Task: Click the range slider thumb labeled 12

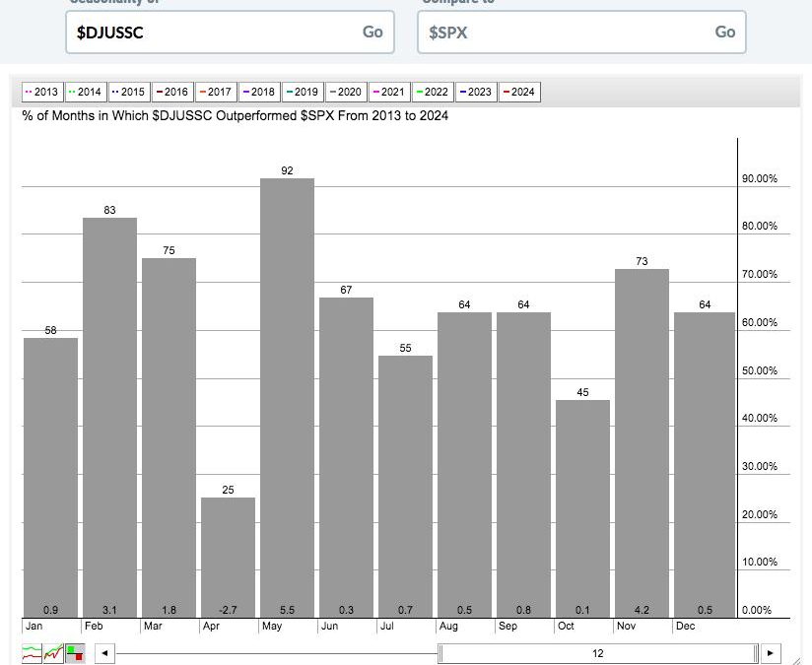Action: [x=598, y=653]
